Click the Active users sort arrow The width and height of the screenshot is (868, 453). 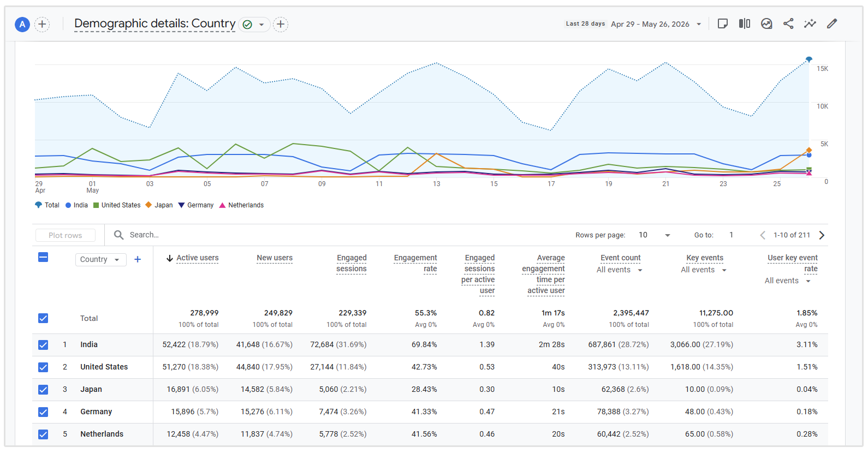(170, 258)
